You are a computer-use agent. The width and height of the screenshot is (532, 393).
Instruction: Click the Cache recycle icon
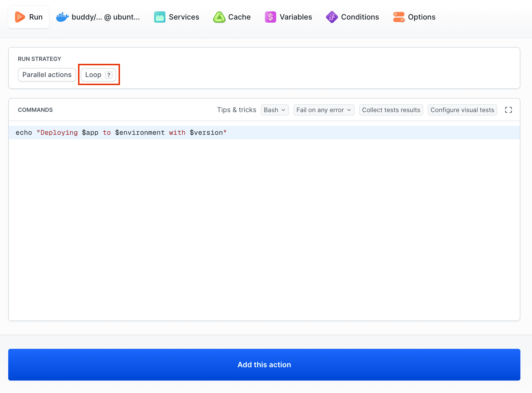(x=219, y=17)
